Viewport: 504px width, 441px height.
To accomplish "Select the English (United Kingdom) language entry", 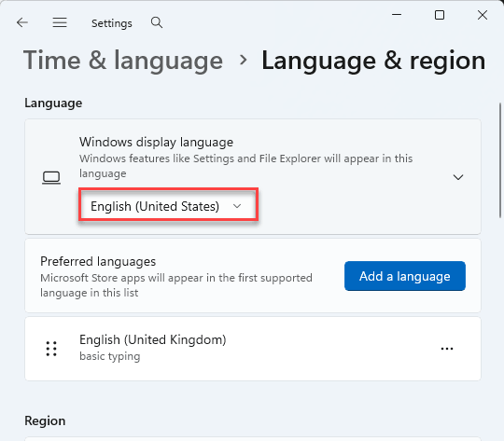I will [x=253, y=349].
